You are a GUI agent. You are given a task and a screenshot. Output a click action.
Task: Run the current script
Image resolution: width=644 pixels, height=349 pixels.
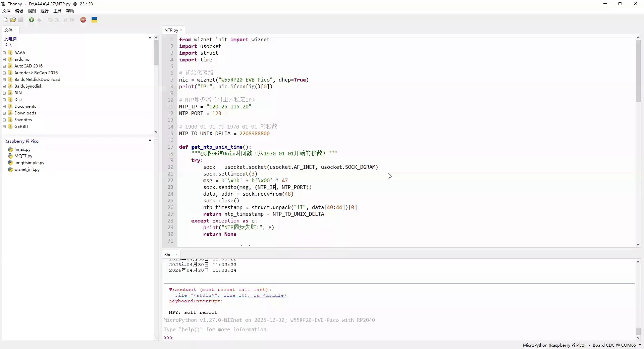click(32, 20)
